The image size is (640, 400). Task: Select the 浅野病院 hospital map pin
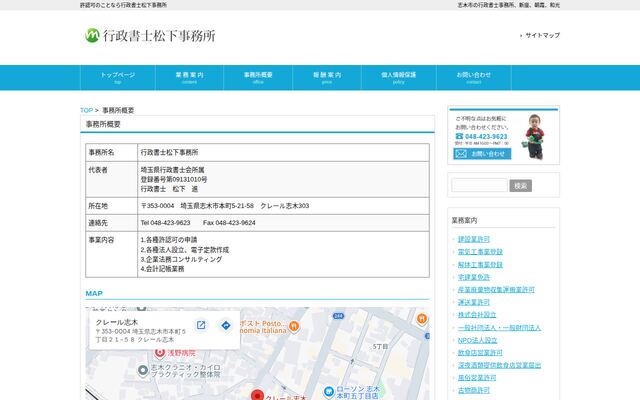coord(159,352)
